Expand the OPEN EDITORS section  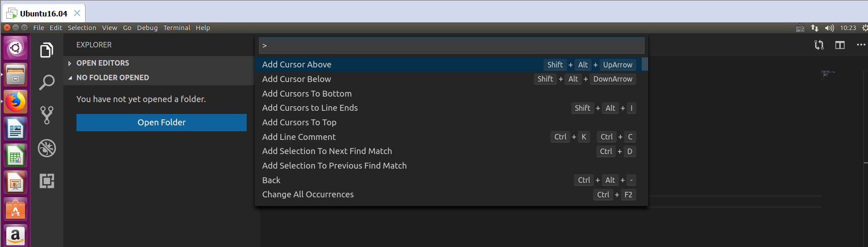(x=102, y=63)
